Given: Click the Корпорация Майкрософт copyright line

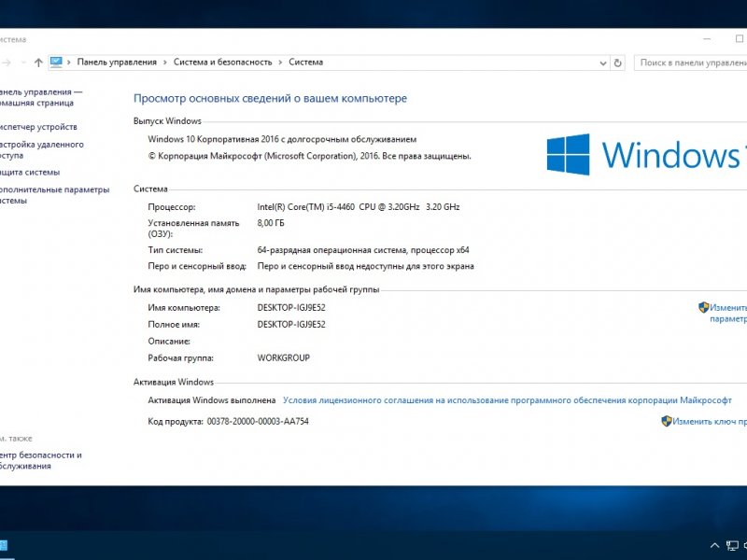Looking at the screenshot, I should pos(310,156).
